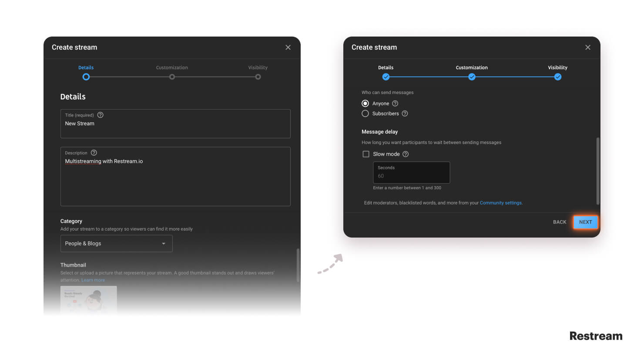Click the BACK button

pos(560,222)
